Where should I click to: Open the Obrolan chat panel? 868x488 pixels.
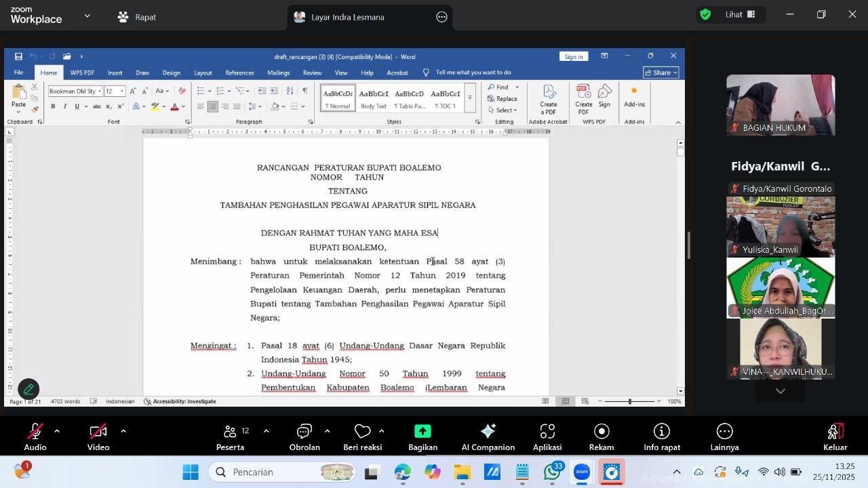[x=304, y=437]
